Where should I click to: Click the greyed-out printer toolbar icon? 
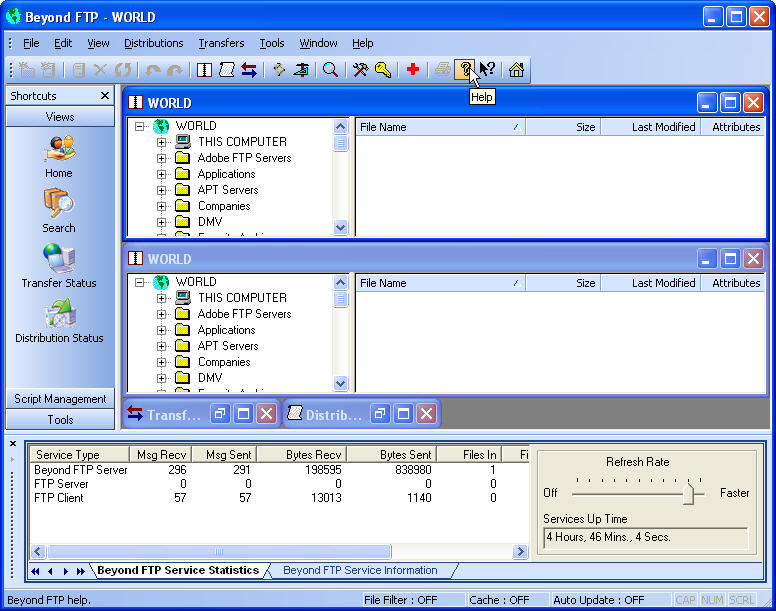(442, 70)
